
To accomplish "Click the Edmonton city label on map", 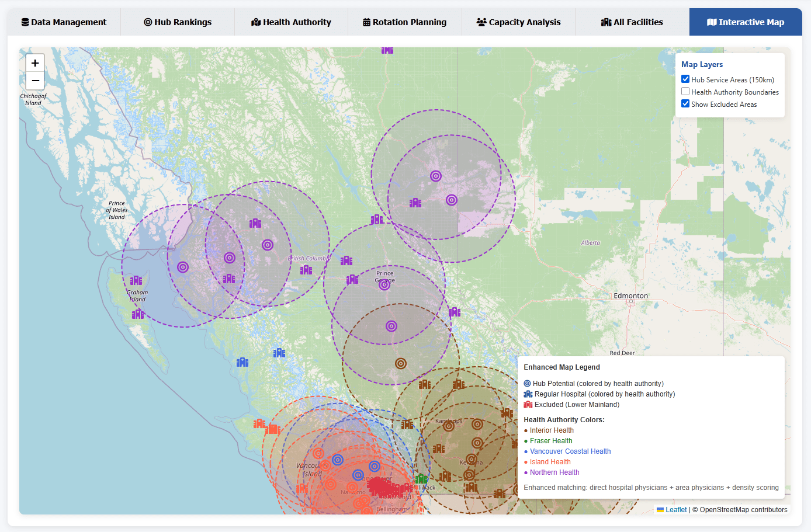I will point(630,296).
